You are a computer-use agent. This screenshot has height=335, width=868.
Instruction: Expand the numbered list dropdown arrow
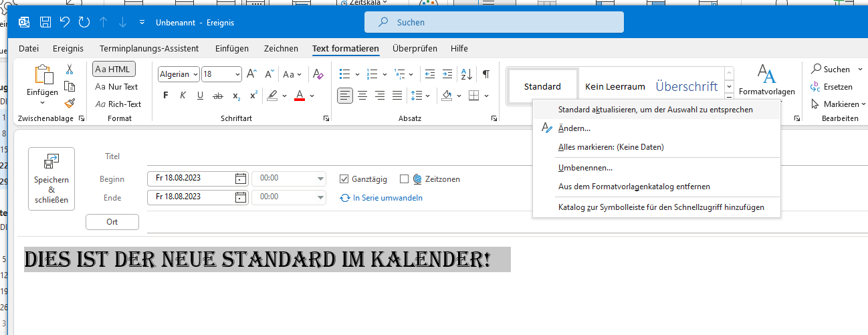(384, 74)
